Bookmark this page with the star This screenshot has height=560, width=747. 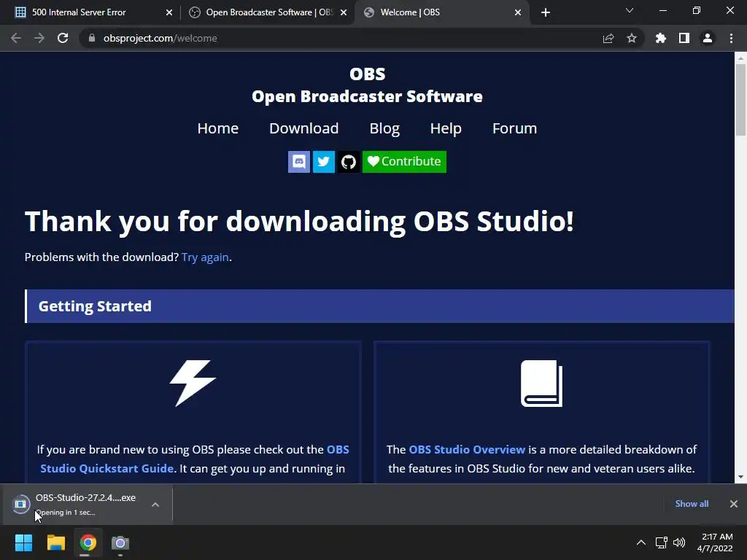pyautogui.click(x=632, y=38)
